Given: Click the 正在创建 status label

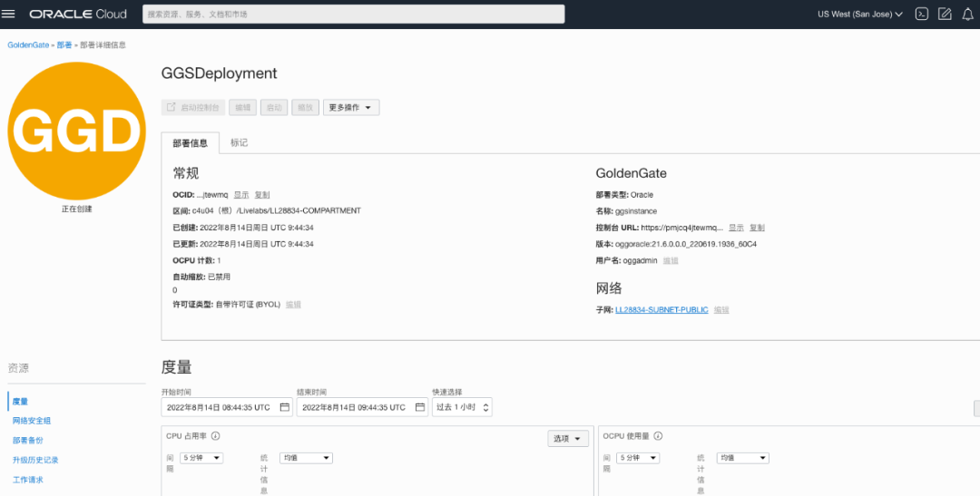Looking at the screenshot, I should pyautogui.click(x=77, y=209).
